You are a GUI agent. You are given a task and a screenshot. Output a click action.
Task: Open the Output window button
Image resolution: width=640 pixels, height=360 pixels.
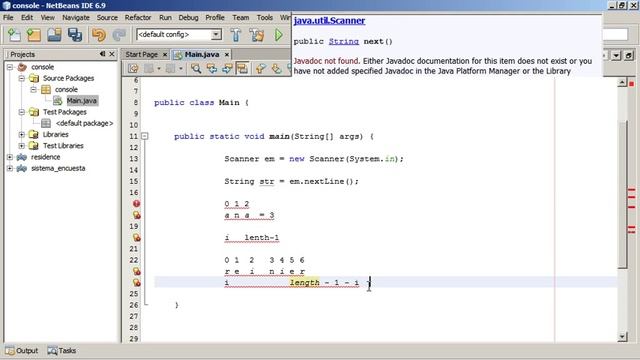point(22,351)
